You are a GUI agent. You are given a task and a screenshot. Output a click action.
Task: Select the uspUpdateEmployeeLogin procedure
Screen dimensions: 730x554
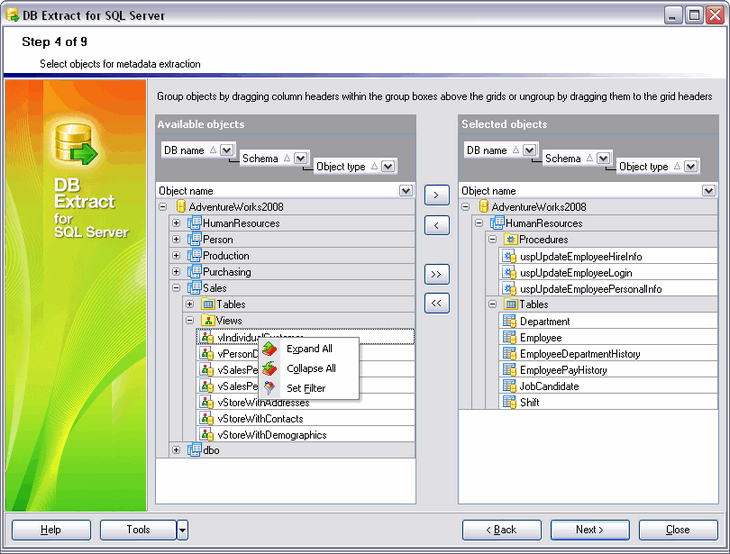click(x=577, y=273)
